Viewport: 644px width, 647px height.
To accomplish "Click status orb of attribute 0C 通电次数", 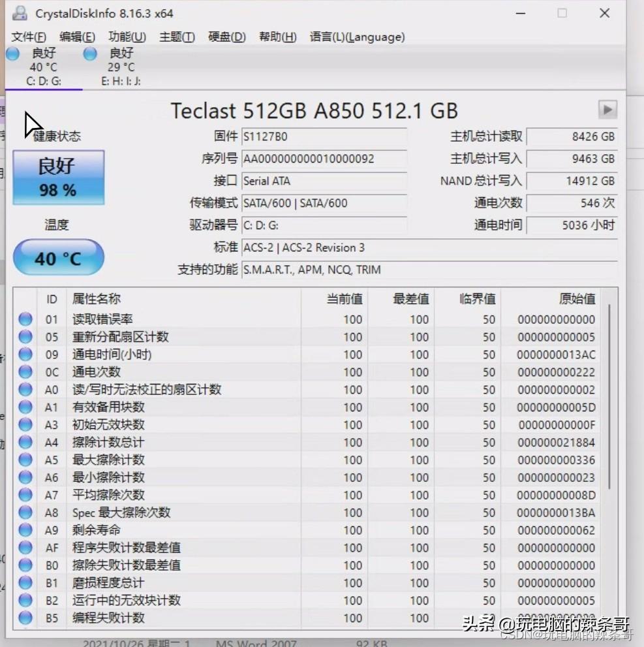I will pos(25,371).
